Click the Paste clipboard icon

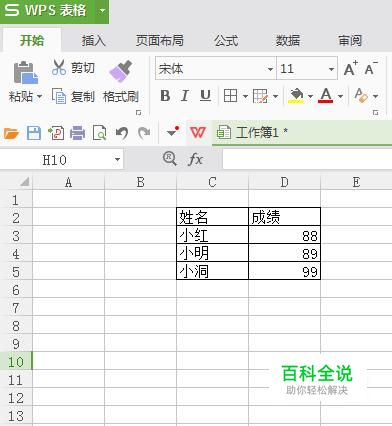pyautogui.click(x=26, y=72)
